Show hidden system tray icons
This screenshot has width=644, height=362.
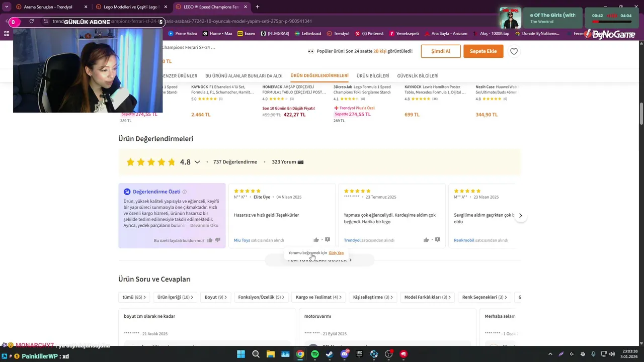[x=550, y=354]
